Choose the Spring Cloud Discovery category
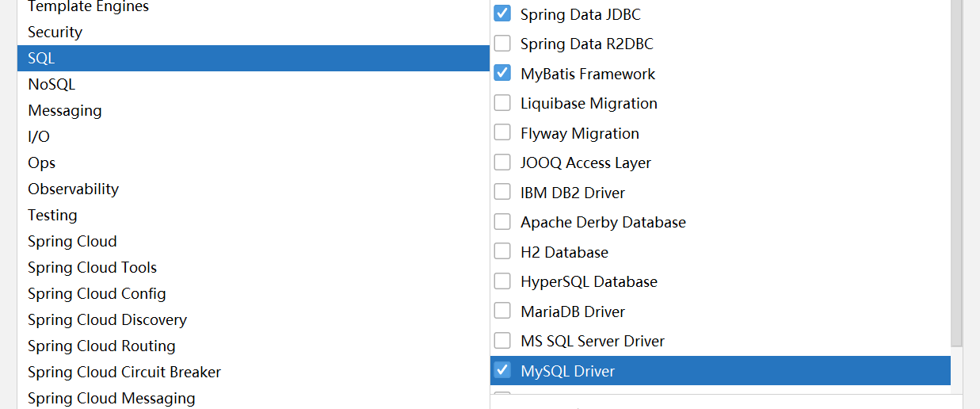Screen dimensions: 980x409 (x=254, y=320)
